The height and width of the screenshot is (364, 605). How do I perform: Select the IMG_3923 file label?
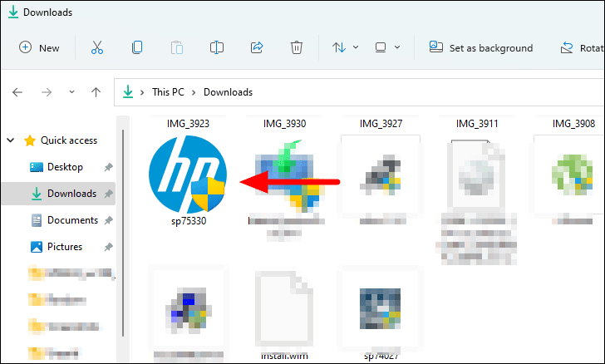click(188, 124)
